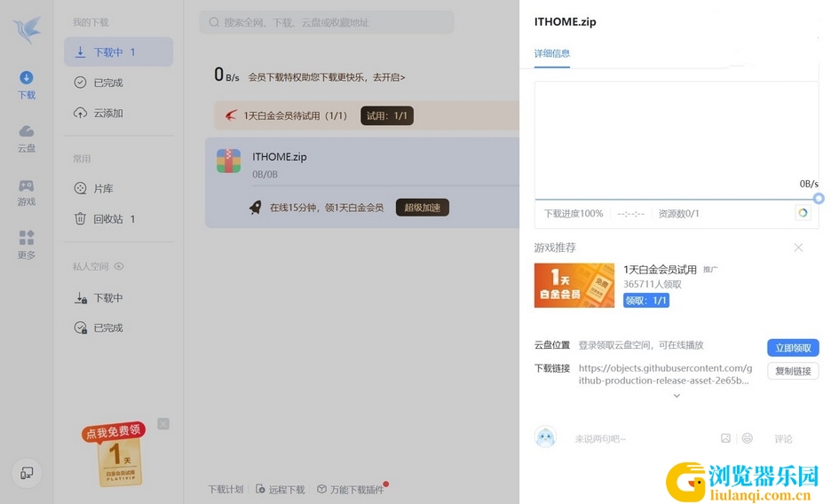Click the 试用: 1/1 button
Screen dimensions: 831x504
tap(387, 115)
